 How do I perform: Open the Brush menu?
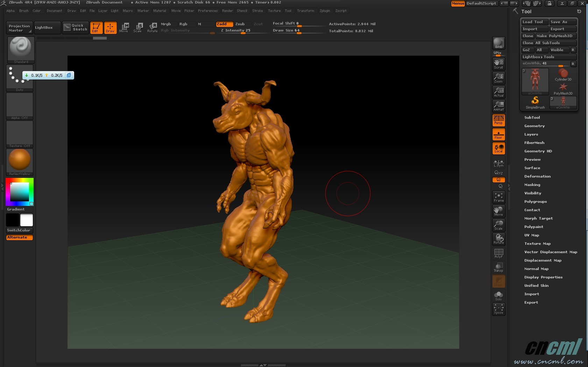tap(24, 11)
